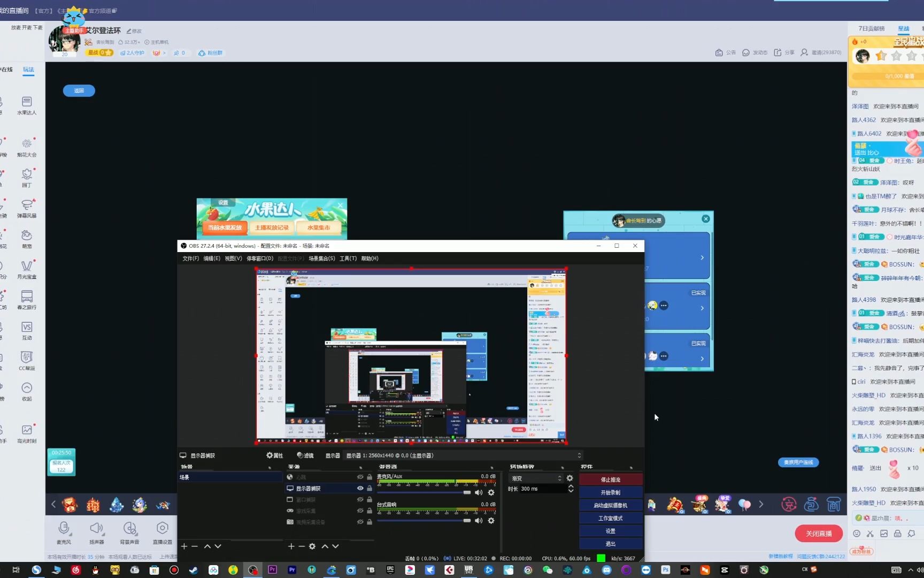Click the 工作室模式 studio mode button
This screenshot has height=578, width=924.
611,518
